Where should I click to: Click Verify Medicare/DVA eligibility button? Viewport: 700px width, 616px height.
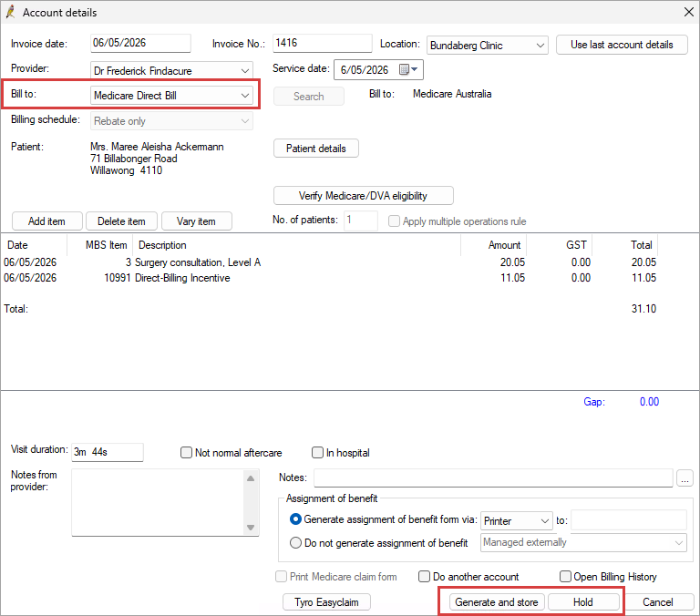(363, 196)
